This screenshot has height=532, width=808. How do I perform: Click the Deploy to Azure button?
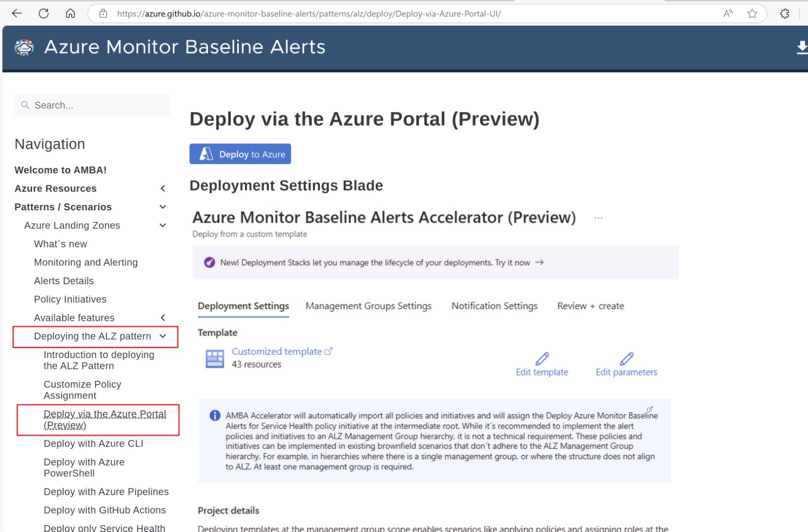[x=240, y=154]
